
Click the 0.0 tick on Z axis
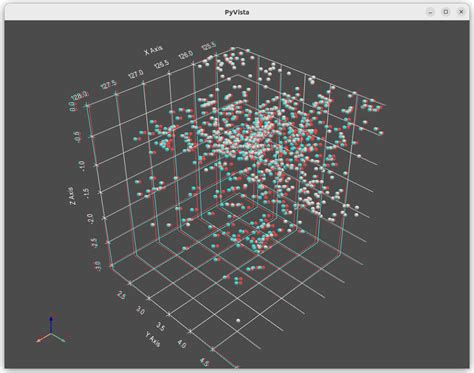pyautogui.click(x=72, y=107)
